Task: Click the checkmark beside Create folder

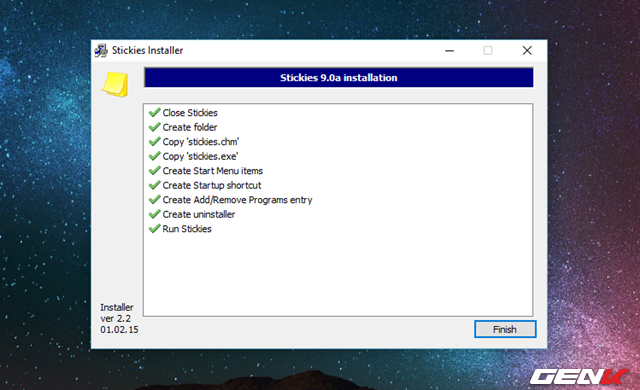Action: [x=154, y=127]
